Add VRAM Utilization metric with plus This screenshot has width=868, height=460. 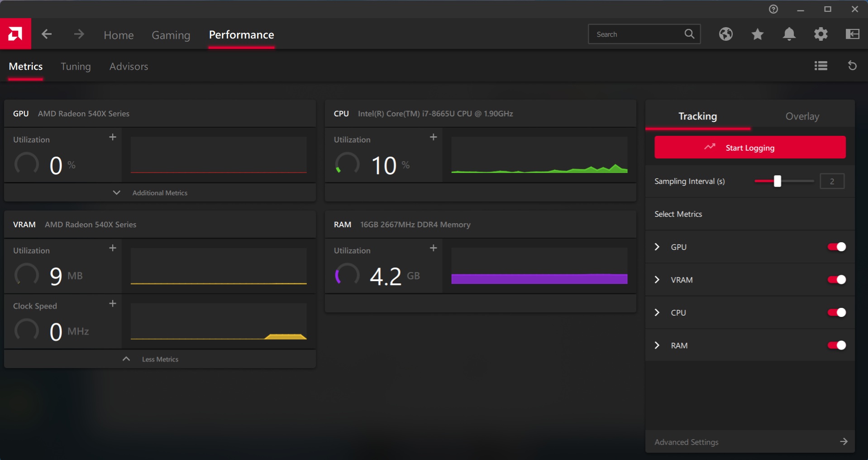pos(113,248)
